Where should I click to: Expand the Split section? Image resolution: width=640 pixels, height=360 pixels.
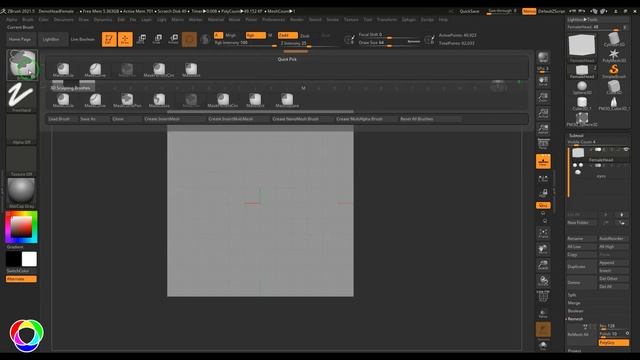coord(572,295)
